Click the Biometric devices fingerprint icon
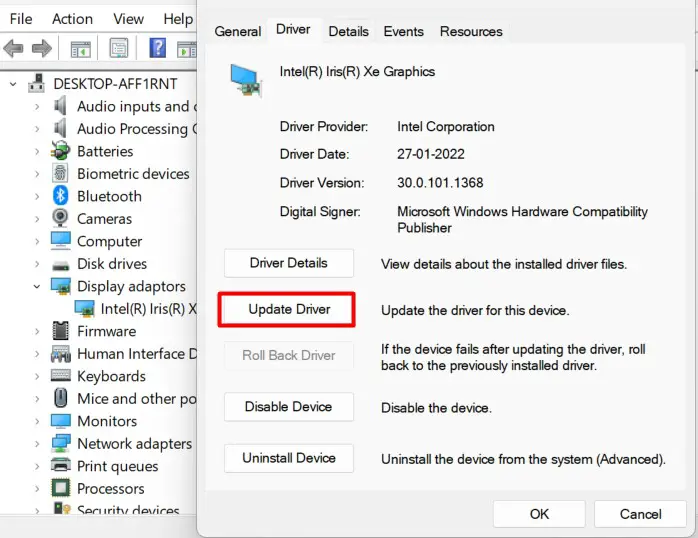 pos(60,174)
